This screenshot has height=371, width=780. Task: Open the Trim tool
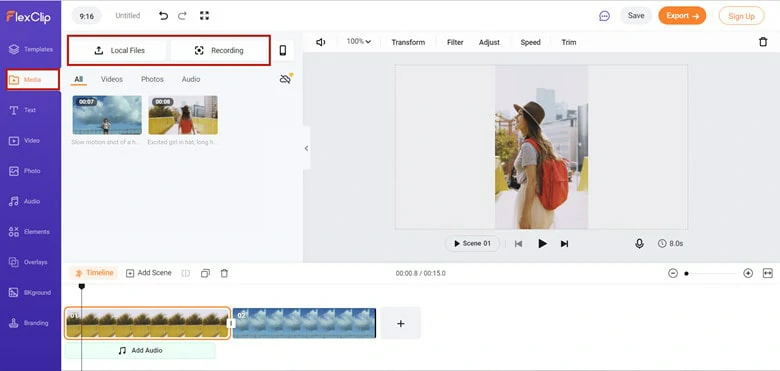click(x=569, y=42)
